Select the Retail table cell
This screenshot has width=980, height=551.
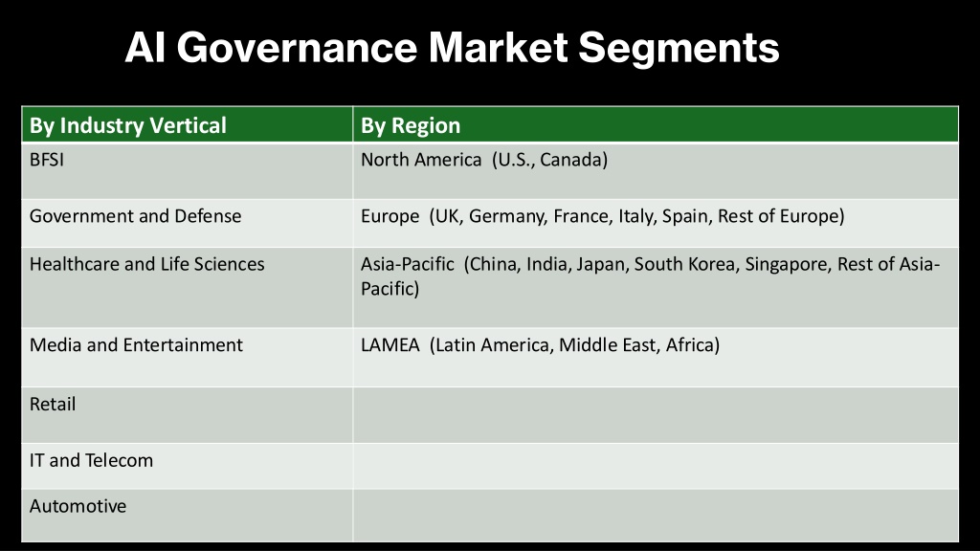point(188,415)
